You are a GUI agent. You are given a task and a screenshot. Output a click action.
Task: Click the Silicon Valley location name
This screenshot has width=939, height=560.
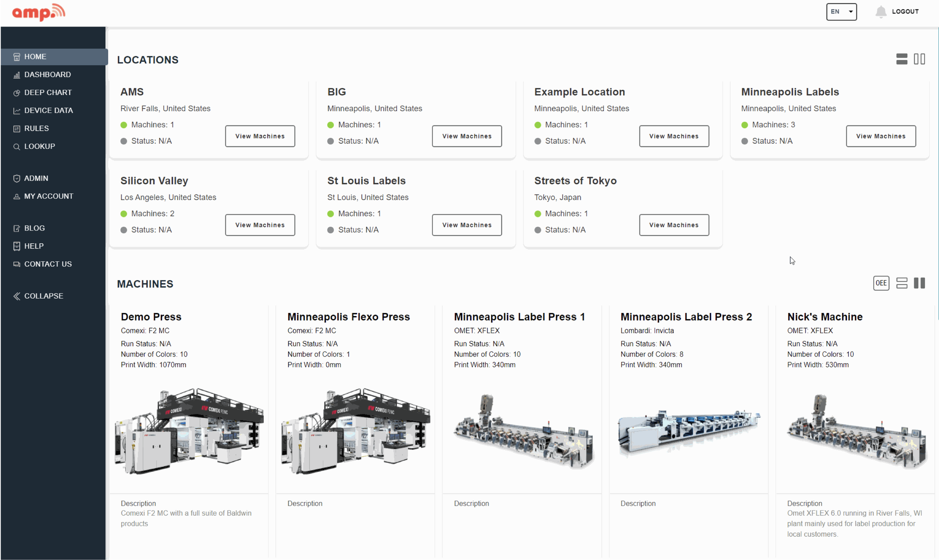154,181
